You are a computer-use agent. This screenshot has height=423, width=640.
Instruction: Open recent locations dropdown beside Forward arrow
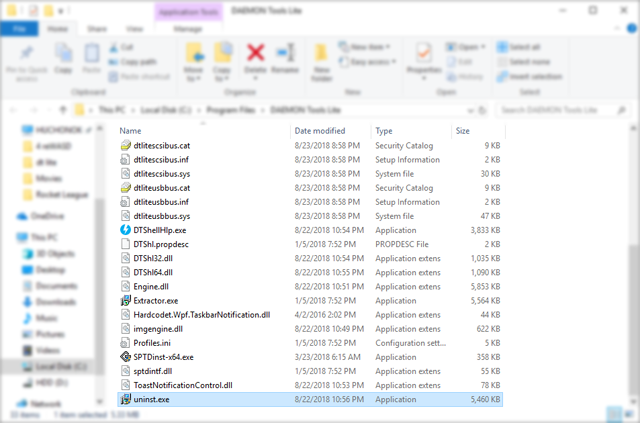point(49,110)
